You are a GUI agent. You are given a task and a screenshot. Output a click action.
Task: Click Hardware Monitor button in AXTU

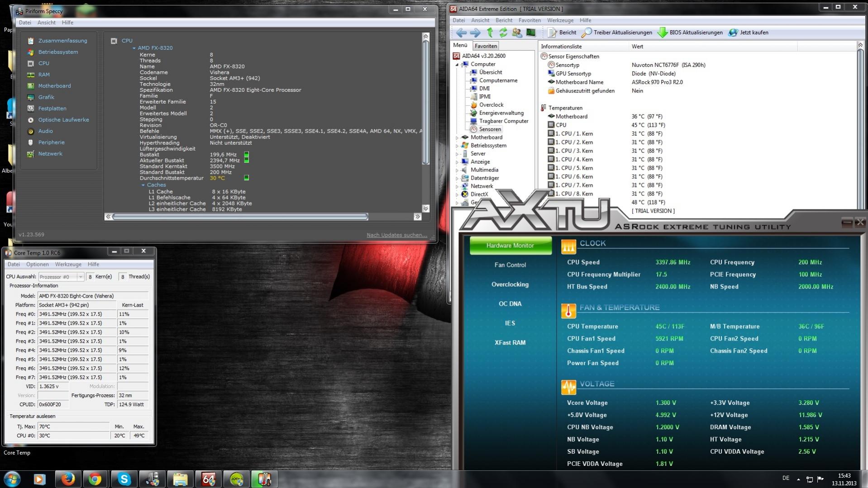[510, 246]
